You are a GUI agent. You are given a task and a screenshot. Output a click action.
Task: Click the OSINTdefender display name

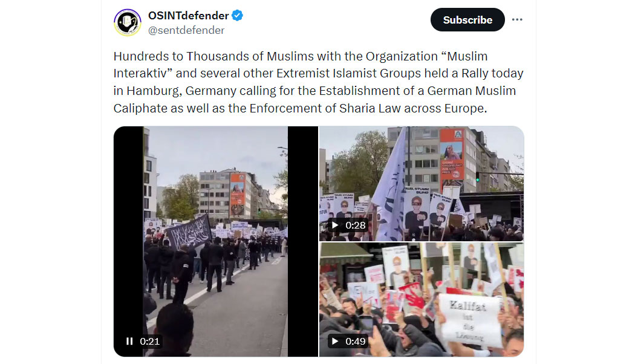click(x=188, y=15)
